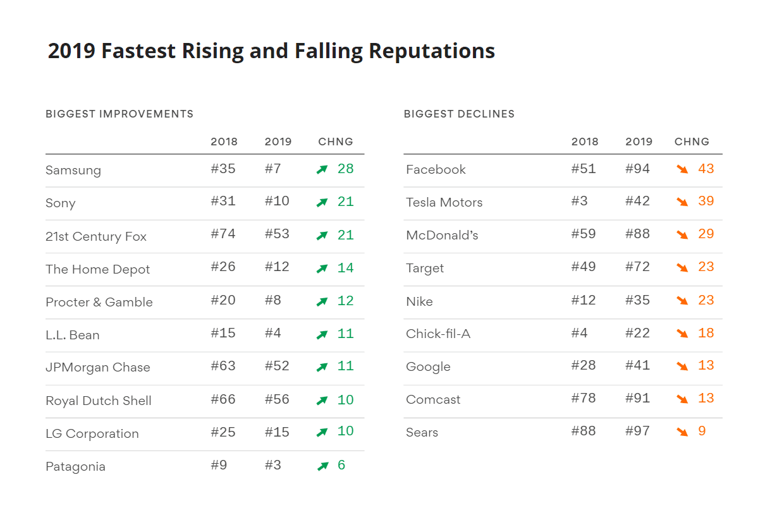Click the orange down arrow beside Facebook
The width and height of the screenshot is (765, 532).
pos(682,169)
